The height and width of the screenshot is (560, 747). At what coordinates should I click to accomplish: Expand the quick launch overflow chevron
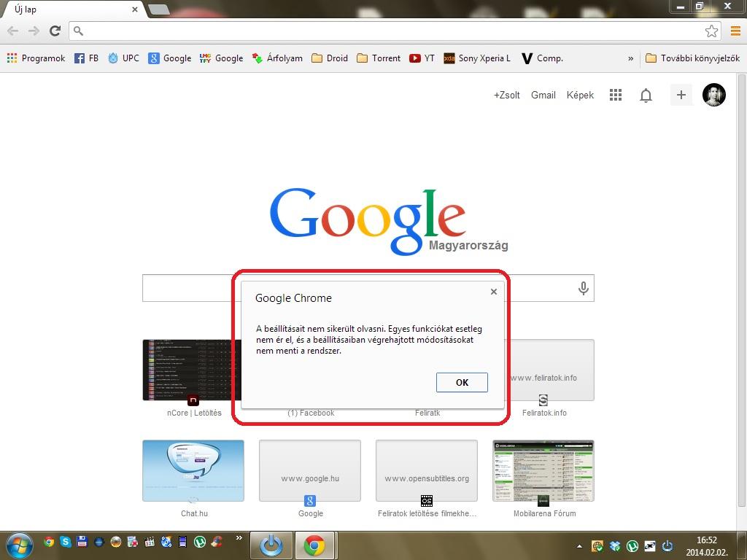pyautogui.click(x=239, y=538)
